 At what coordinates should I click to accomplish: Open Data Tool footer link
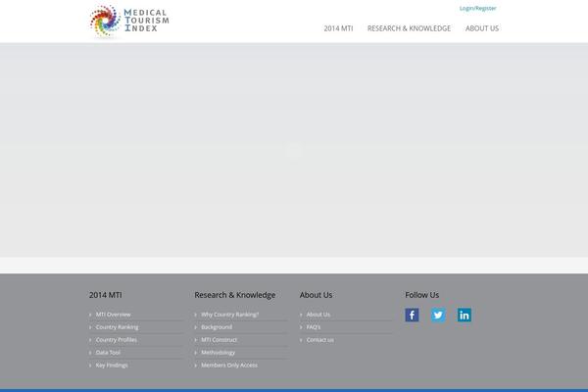click(x=108, y=353)
